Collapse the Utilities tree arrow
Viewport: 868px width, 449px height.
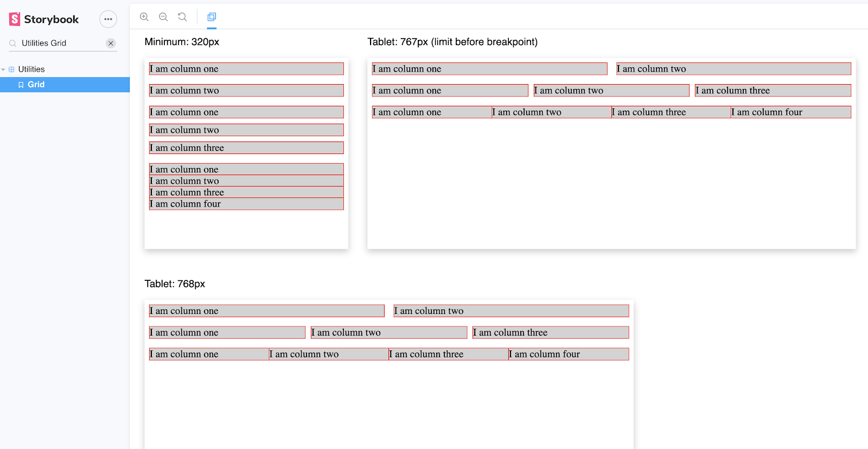click(3, 69)
